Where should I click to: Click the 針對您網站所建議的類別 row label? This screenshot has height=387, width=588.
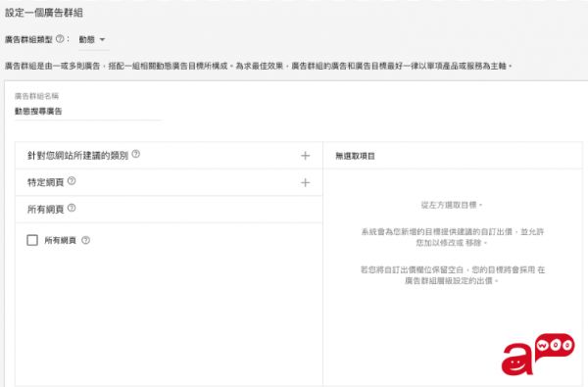77,155
